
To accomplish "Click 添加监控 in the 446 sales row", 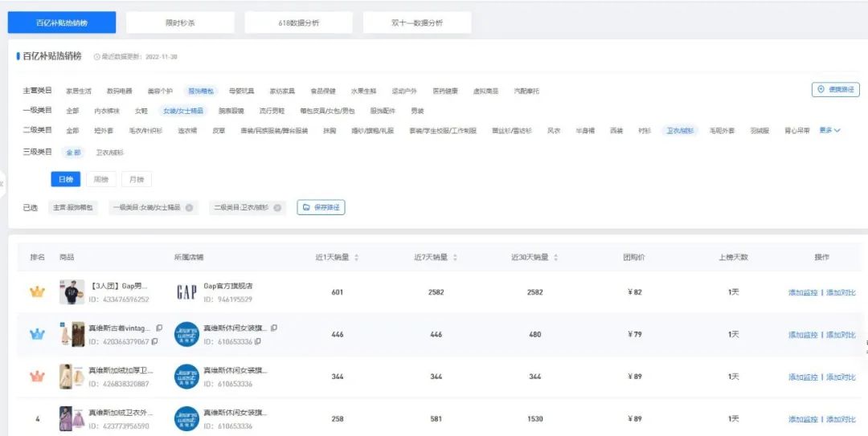I will click(x=803, y=335).
